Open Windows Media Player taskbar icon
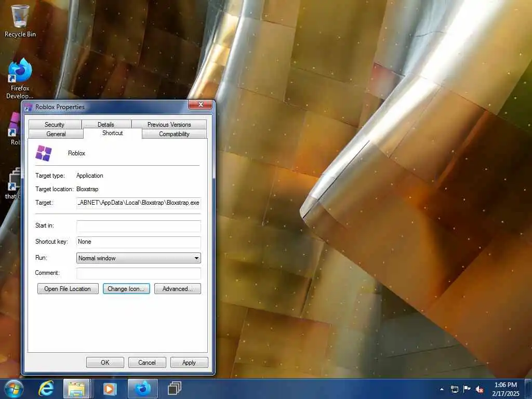This screenshot has width=532, height=399. click(x=109, y=389)
